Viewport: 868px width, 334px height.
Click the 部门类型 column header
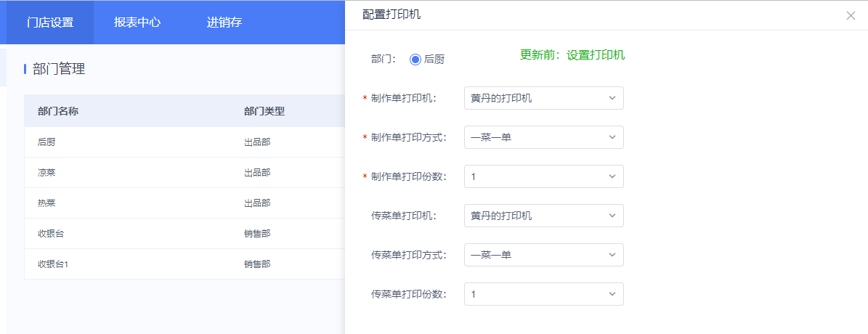[264, 111]
